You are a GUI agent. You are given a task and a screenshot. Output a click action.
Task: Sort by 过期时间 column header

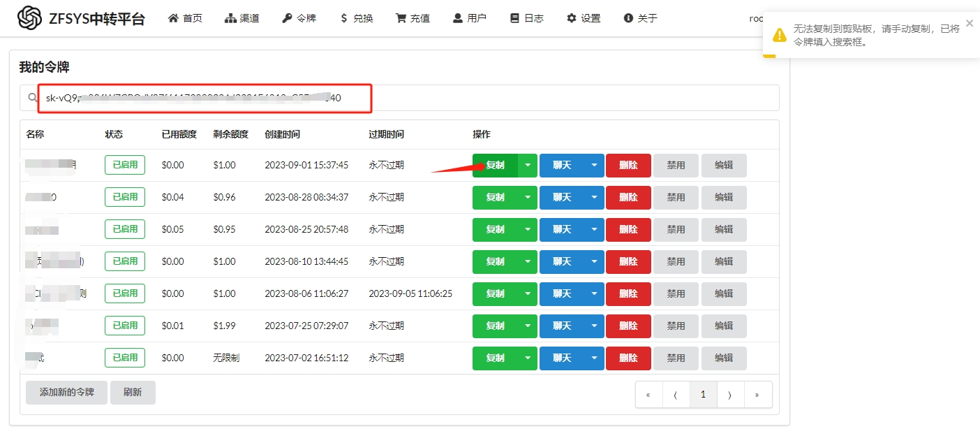(x=387, y=134)
